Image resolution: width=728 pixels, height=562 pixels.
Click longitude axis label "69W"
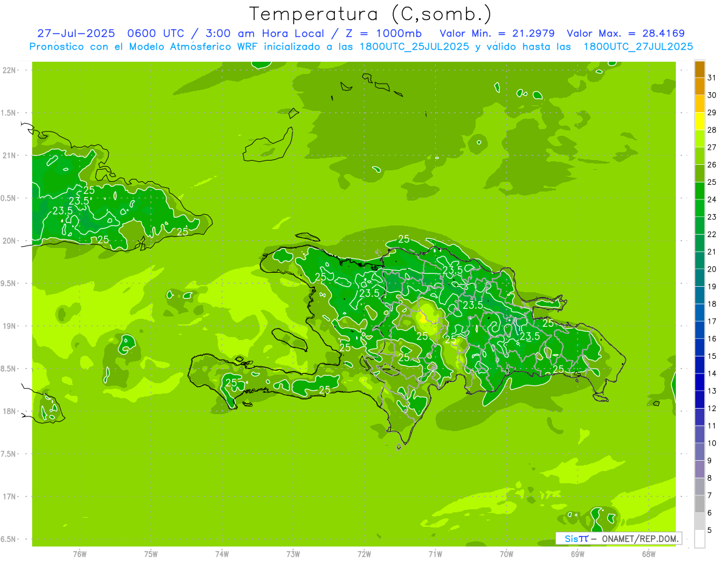(x=578, y=554)
